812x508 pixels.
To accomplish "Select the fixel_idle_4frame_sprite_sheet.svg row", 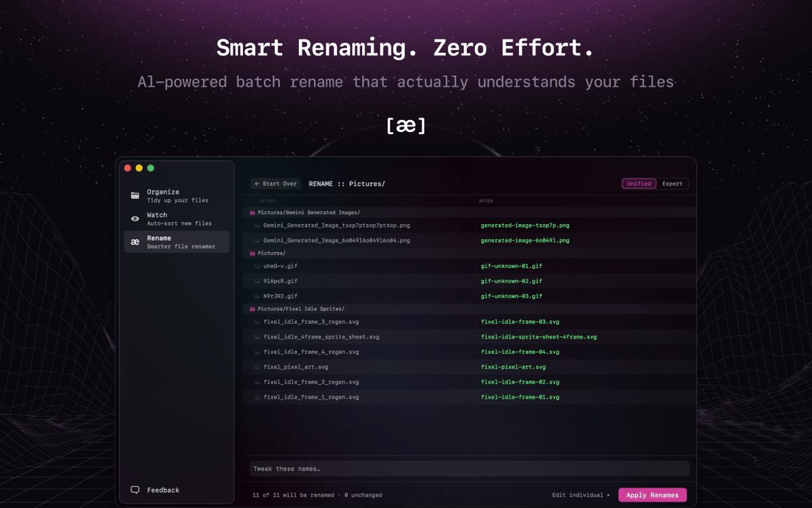I will tap(321, 337).
